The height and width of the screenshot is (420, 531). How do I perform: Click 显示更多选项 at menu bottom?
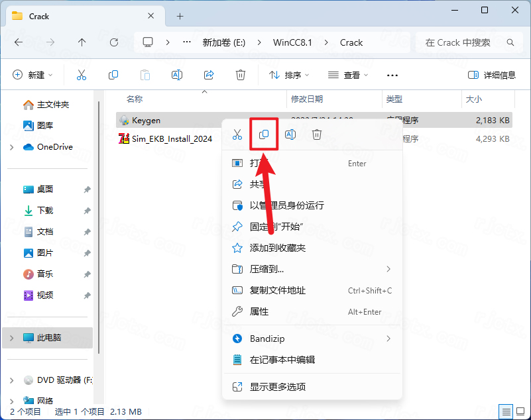point(277,387)
